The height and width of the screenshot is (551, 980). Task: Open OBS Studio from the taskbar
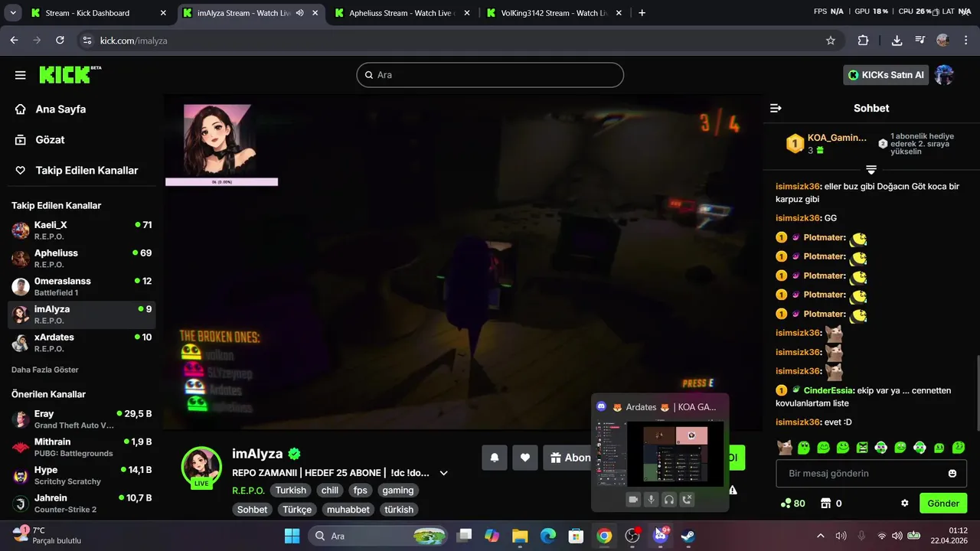632,536
